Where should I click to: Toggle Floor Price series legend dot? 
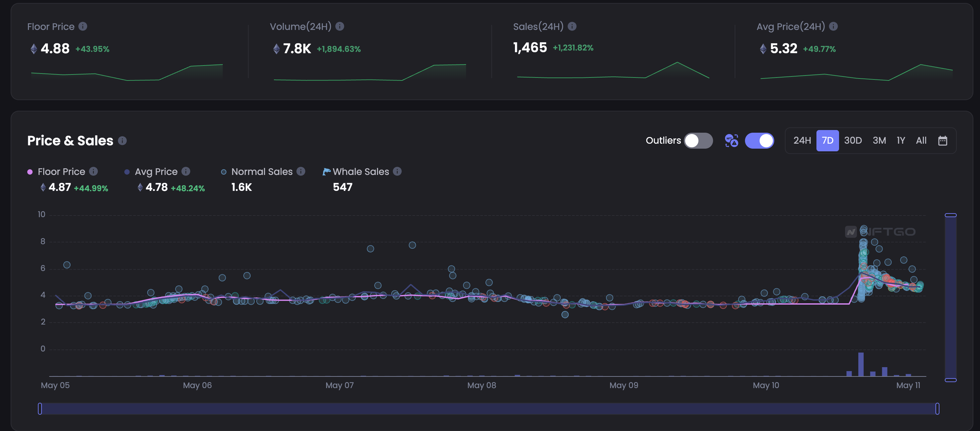click(30, 172)
